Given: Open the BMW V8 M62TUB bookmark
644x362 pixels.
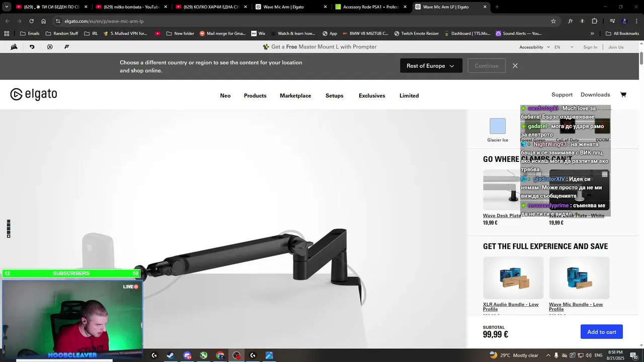Looking at the screenshot, I should pyautogui.click(x=365, y=34).
